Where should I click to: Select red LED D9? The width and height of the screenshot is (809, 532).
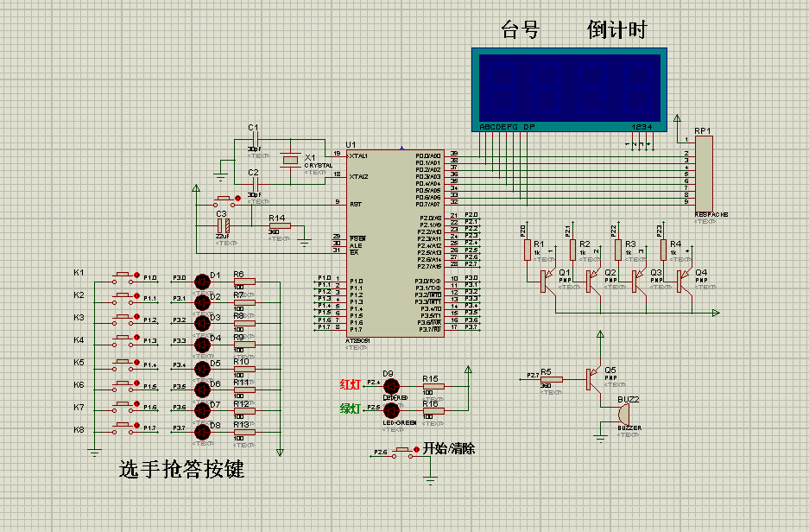[x=392, y=386]
